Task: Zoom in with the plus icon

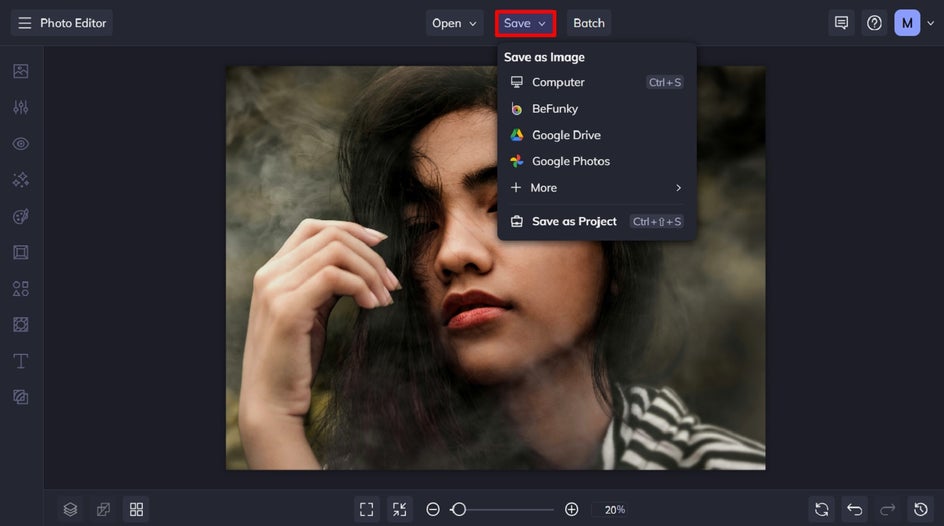Action: (572, 510)
